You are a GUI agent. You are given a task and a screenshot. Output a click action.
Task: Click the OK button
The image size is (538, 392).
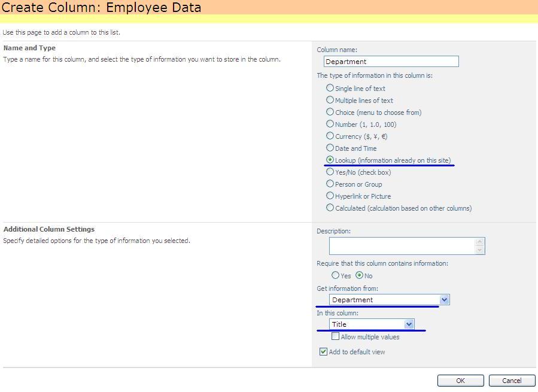(460, 380)
